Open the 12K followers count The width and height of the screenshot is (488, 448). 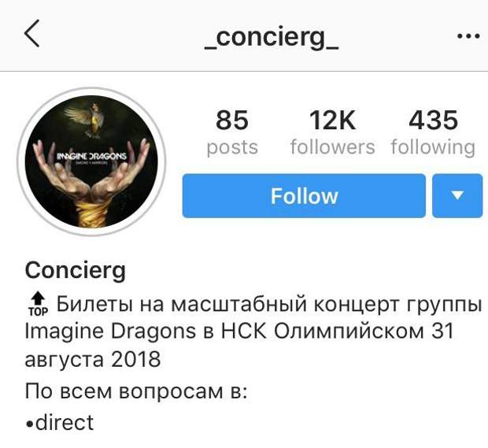pyautogui.click(x=332, y=120)
